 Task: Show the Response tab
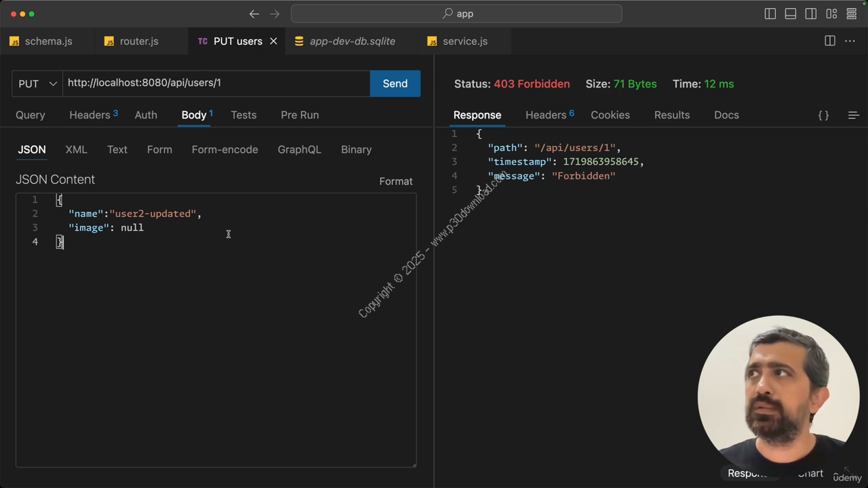tap(477, 115)
